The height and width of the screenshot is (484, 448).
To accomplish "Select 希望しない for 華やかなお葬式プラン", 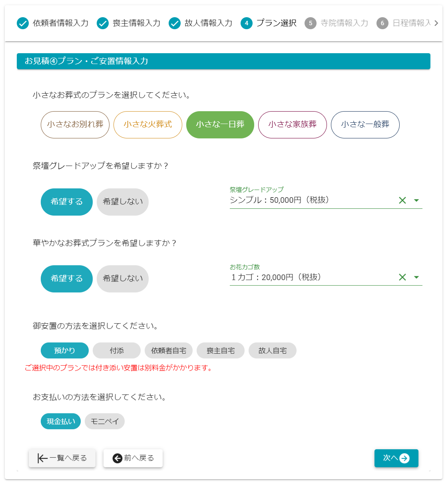I will pos(123,279).
